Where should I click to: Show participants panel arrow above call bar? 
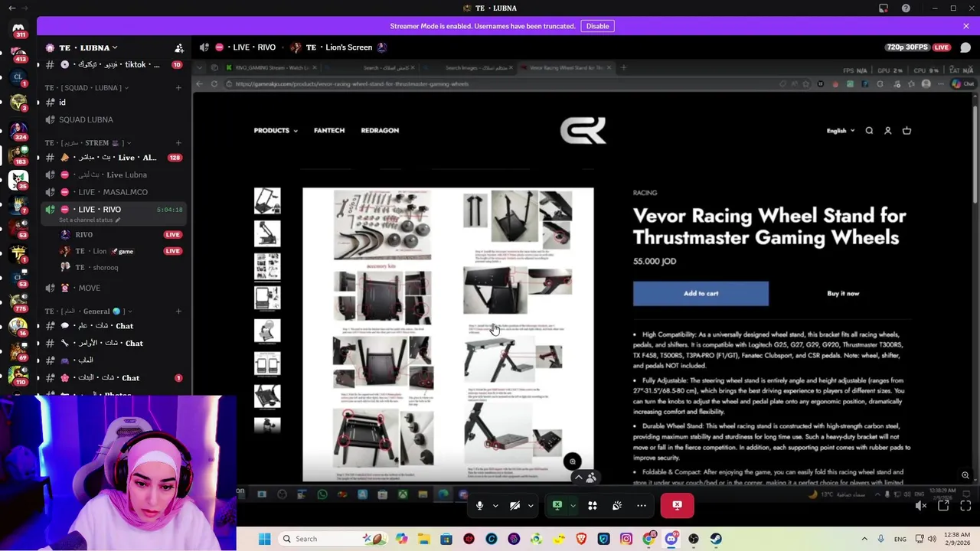point(579,478)
